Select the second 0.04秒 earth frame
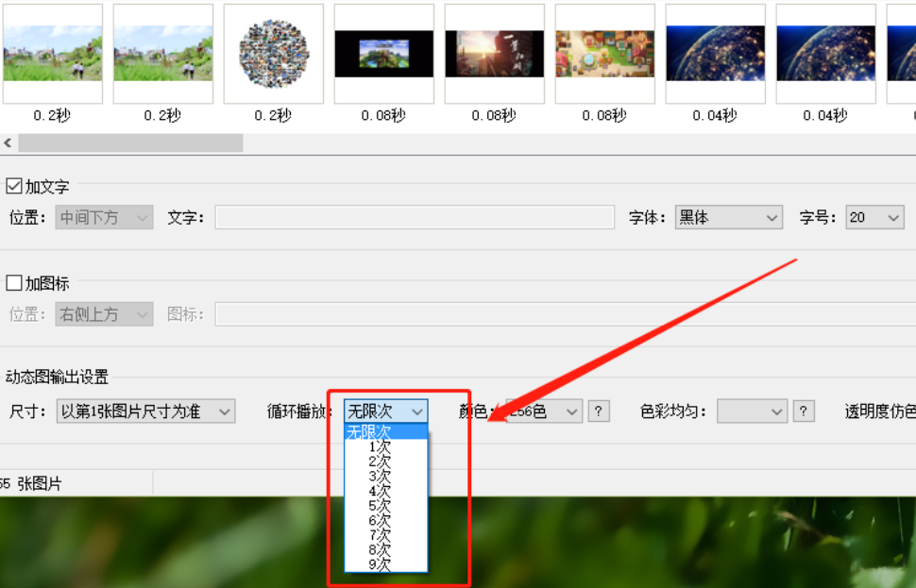The width and height of the screenshot is (916, 588). [825, 54]
